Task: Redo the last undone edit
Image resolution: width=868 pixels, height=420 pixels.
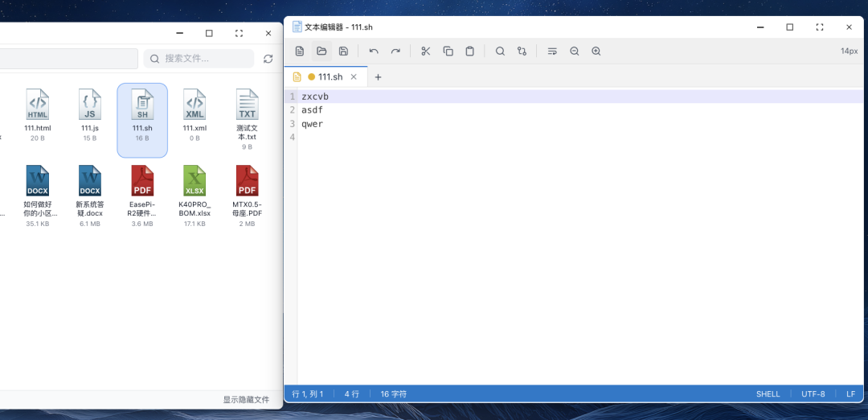Action: (x=395, y=51)
